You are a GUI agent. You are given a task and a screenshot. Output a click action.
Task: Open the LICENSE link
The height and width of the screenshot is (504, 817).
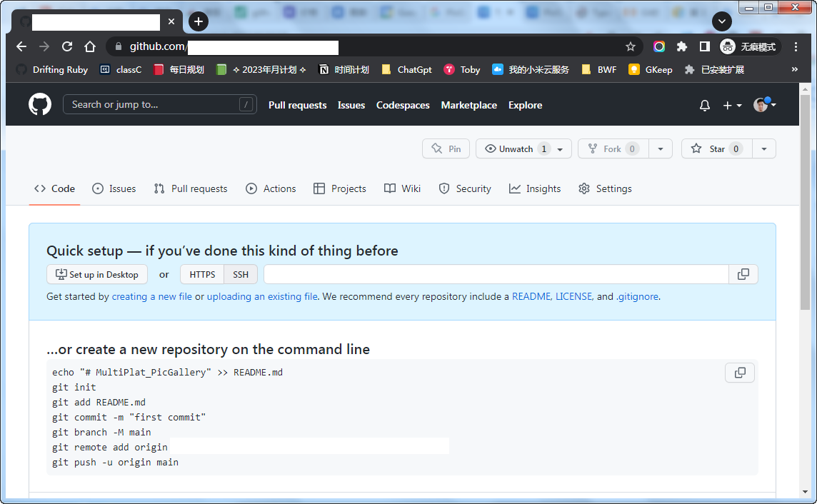coord(573,297)
